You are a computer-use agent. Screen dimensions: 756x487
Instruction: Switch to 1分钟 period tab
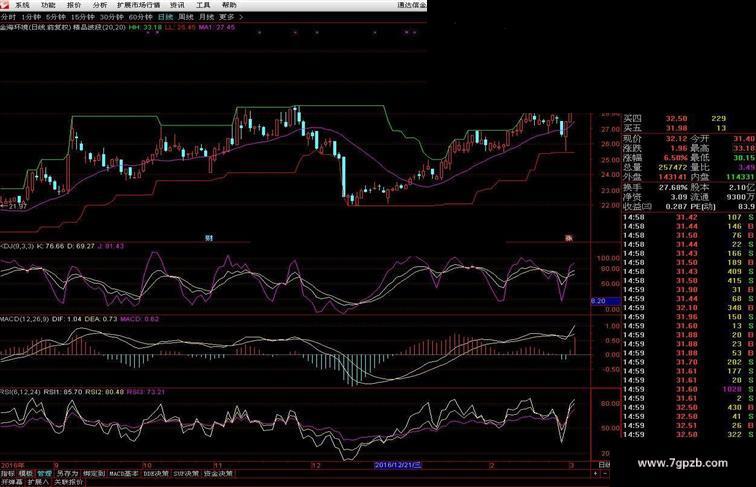click(31, 17)
